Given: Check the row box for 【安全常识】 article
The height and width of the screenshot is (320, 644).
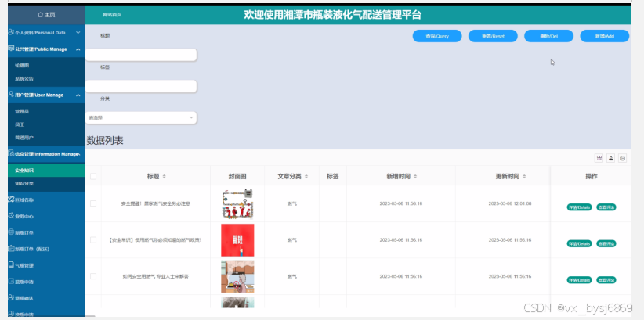Looking at the screenshot, I should coord(93,240).
